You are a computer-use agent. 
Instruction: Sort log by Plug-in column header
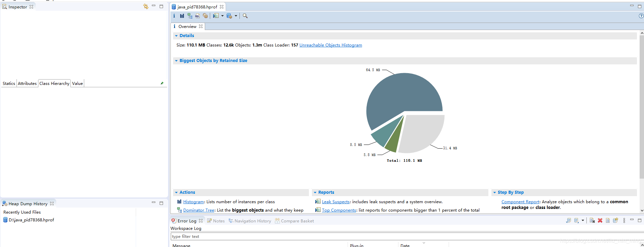[x=373, y=245]
